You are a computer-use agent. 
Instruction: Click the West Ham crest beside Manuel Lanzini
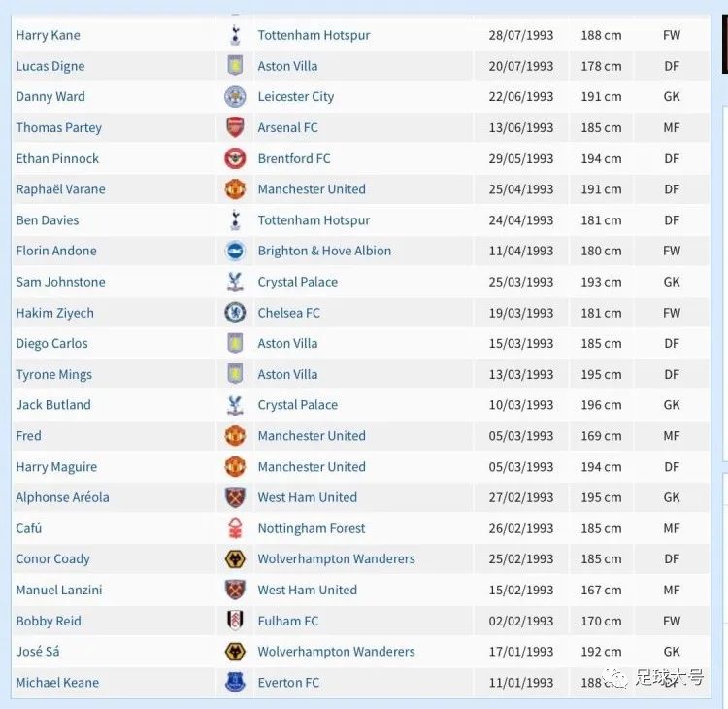pyautogui.click(x=235, y=590)
